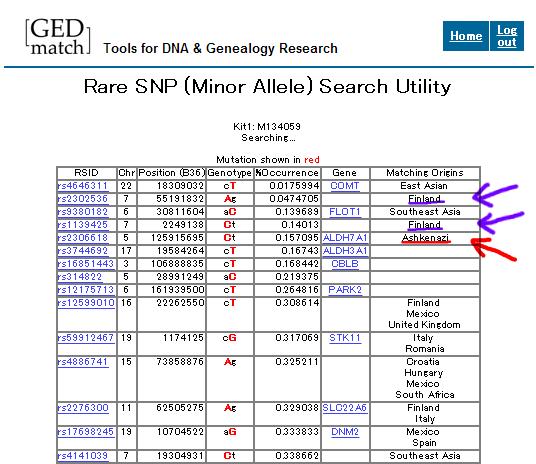Click the rs59912467 SNP link

tap(86, 338)
